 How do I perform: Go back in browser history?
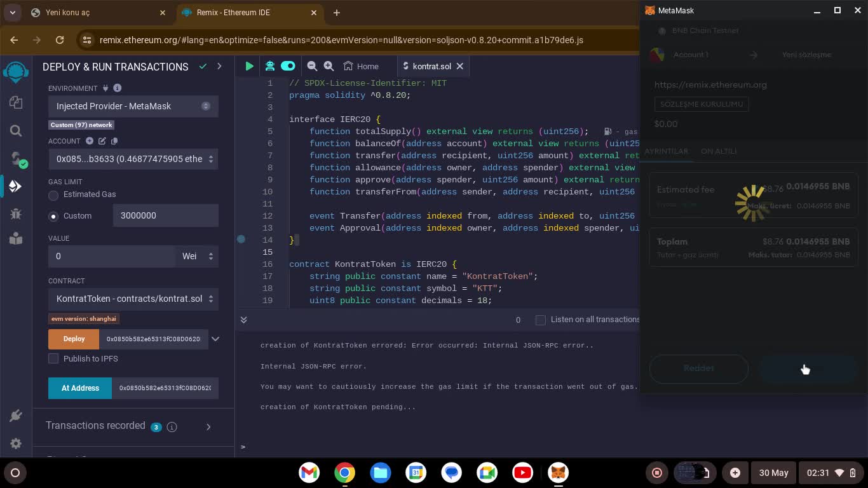(14, 39)
